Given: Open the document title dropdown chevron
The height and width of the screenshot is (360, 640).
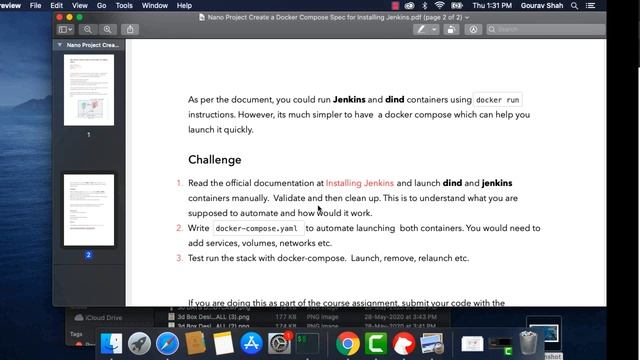Looking at the screenshot, I should [x=467, y=18].
